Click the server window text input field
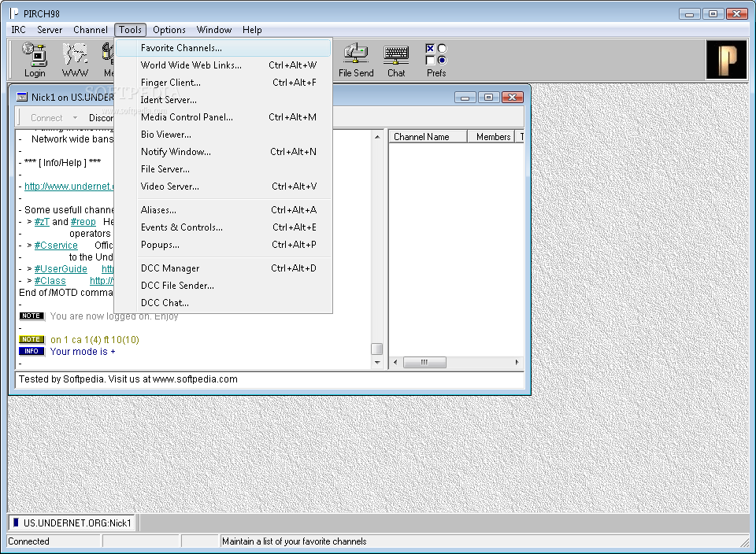 click(269, 379)
